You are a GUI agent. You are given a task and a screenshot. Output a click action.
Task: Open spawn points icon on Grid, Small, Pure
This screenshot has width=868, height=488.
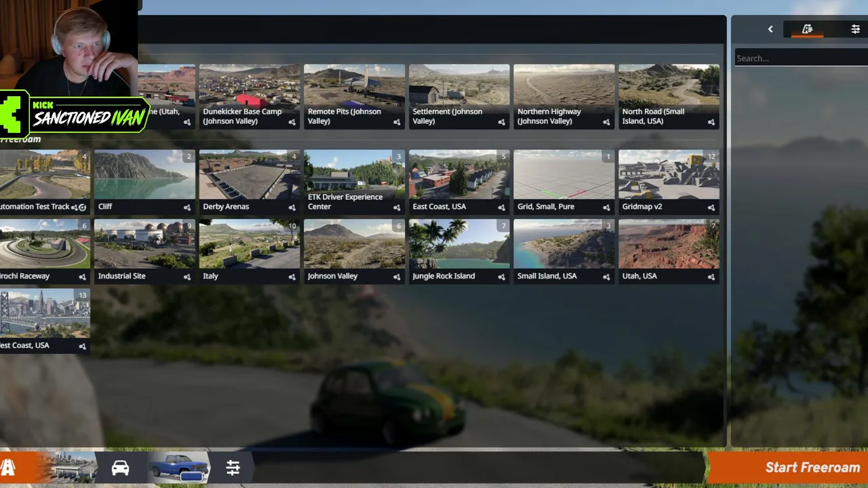[x=606, y=207]
